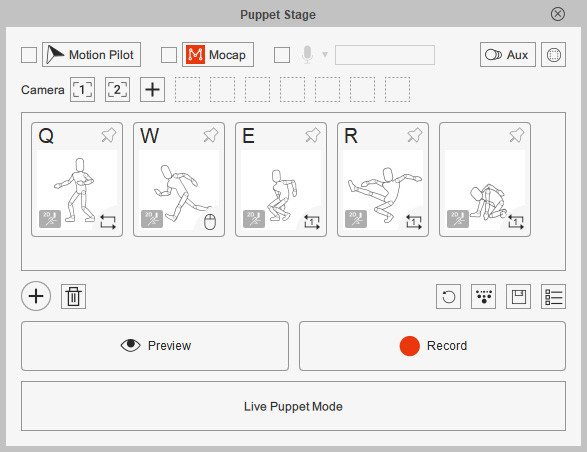The image size is (587, 452).
Task: Pin the E motion card
Action: tap(313, 135)
